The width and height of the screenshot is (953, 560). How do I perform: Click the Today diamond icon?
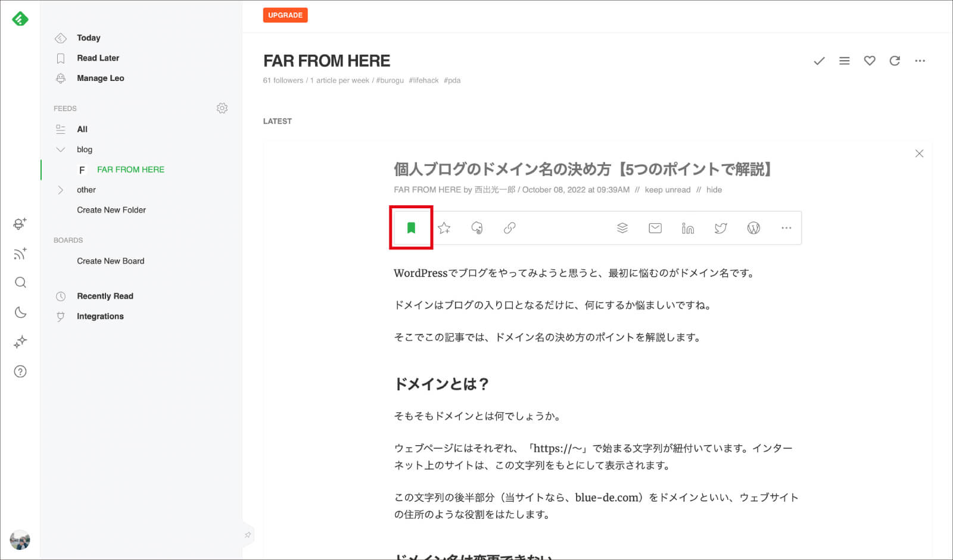coord(60,38)
